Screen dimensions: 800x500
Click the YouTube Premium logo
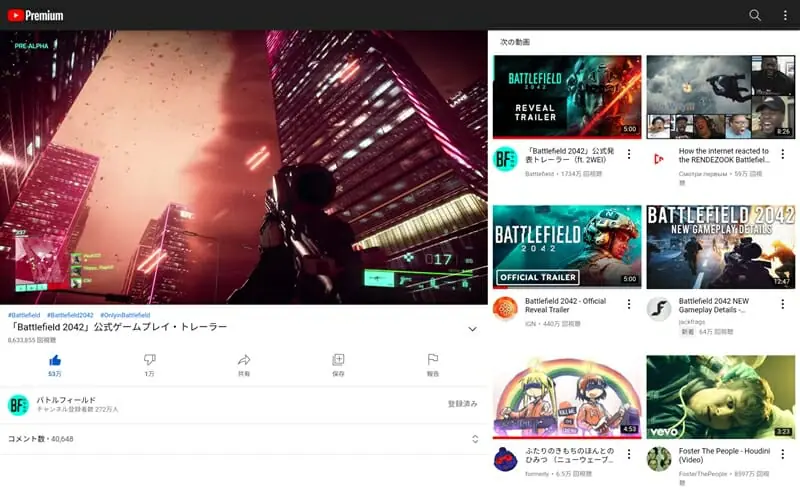pyautogui.click(x=36, y=15)
